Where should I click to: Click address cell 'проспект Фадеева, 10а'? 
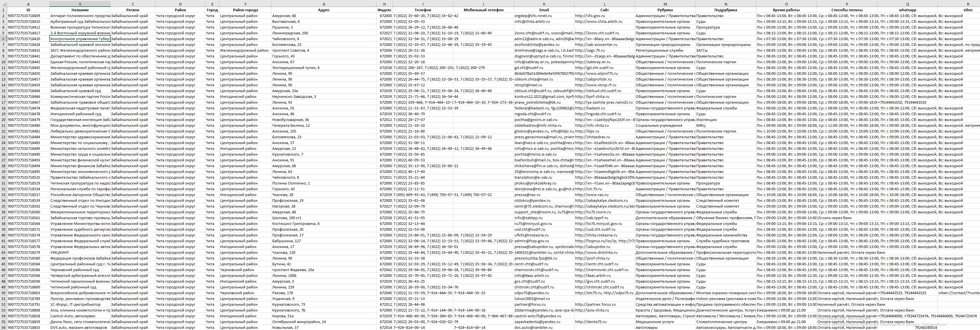[324, 270]
